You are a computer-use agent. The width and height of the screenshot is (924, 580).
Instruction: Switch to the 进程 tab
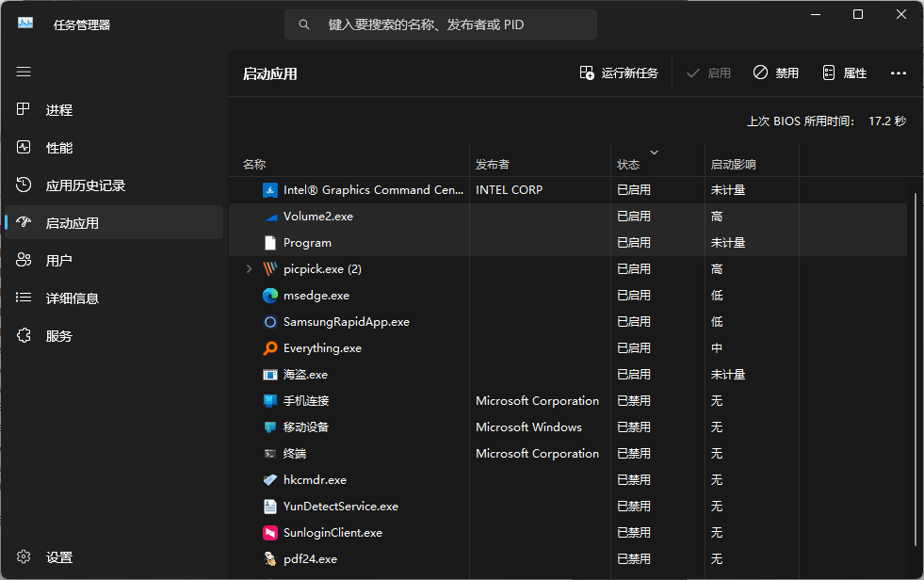coord(114,109)
